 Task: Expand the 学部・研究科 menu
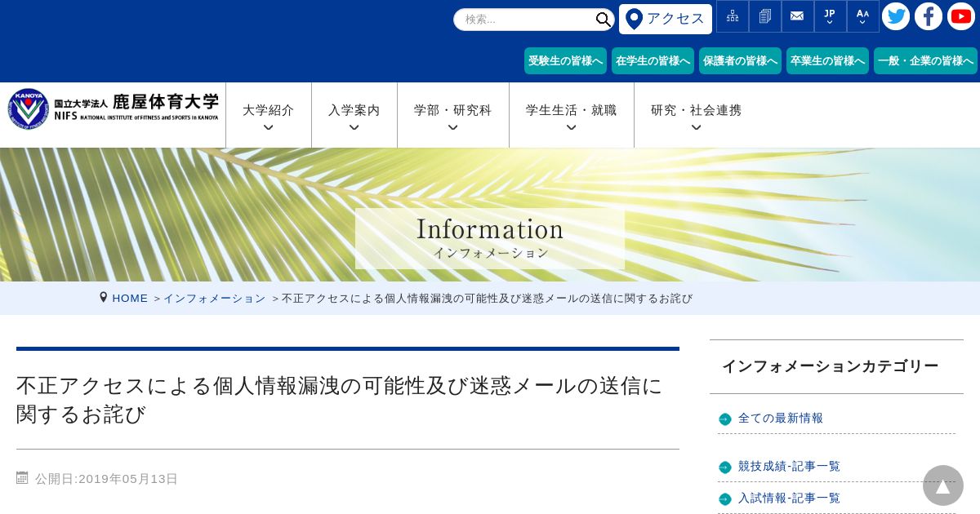pyautogui.click(x=453, y=115)
